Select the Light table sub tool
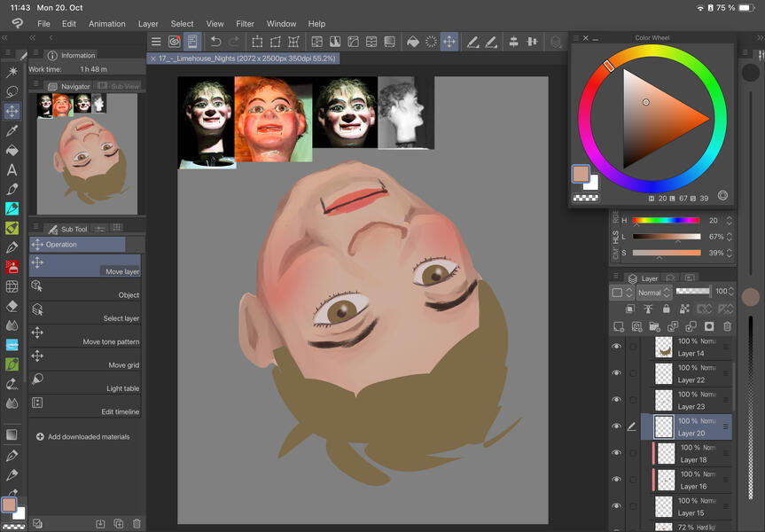The height and width of the screenshot is (532, 765). pos(85,383)
